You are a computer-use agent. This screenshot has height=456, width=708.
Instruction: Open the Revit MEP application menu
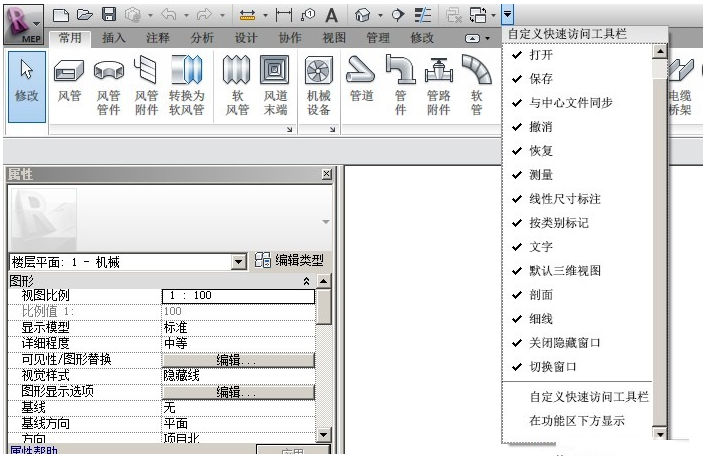tap(23, 25)
